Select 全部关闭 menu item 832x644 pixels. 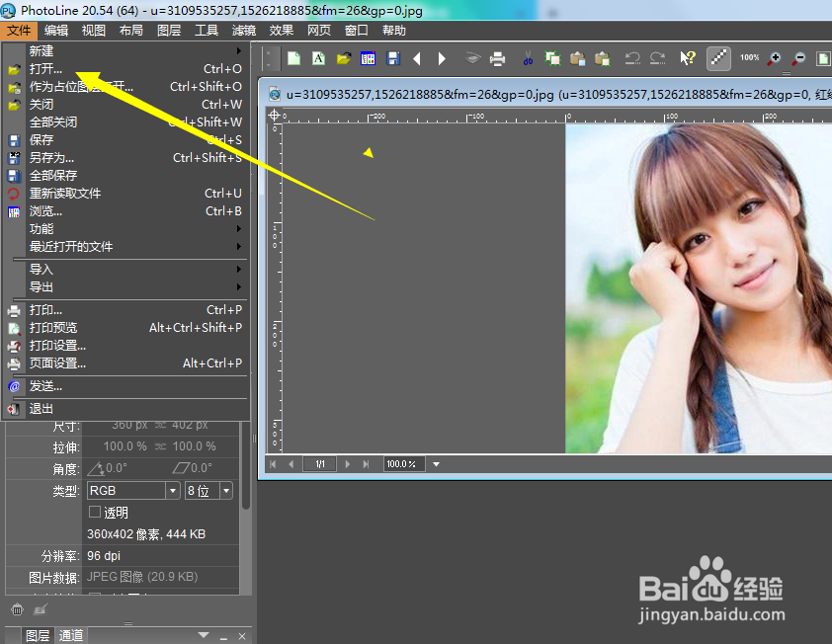[x=125, y=122]
